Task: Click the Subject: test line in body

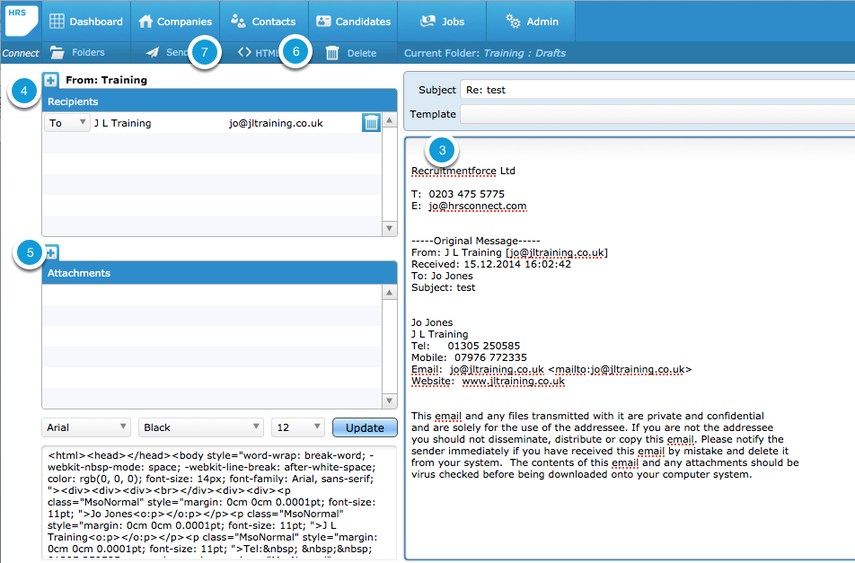Action: pyautogui.click(x=443, y=288)
